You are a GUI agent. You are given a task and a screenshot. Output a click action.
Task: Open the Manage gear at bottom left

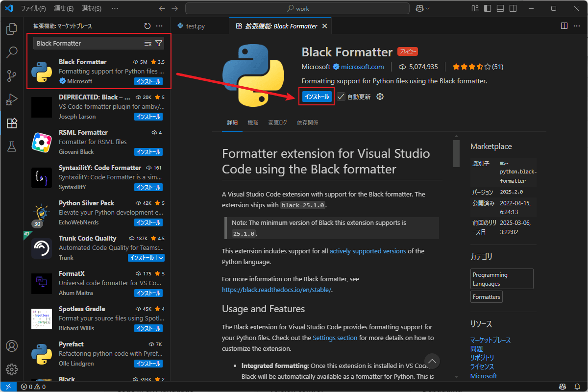(x=11, y=369)
